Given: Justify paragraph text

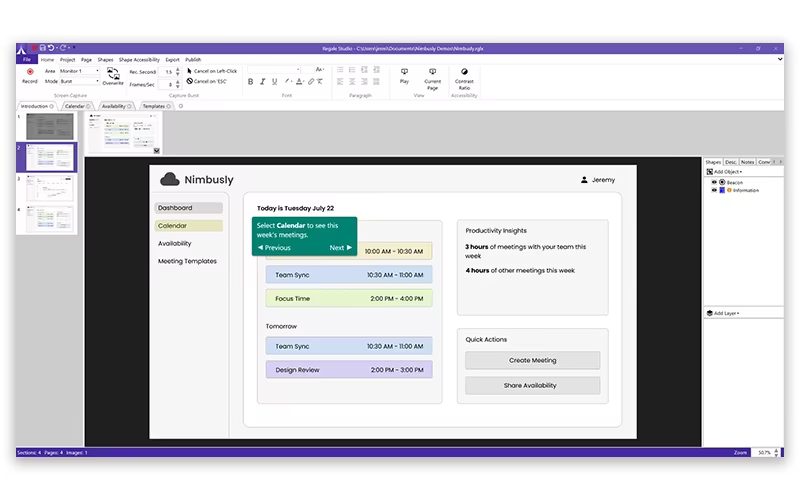Looking at the screenshot, I should [377, 82].
